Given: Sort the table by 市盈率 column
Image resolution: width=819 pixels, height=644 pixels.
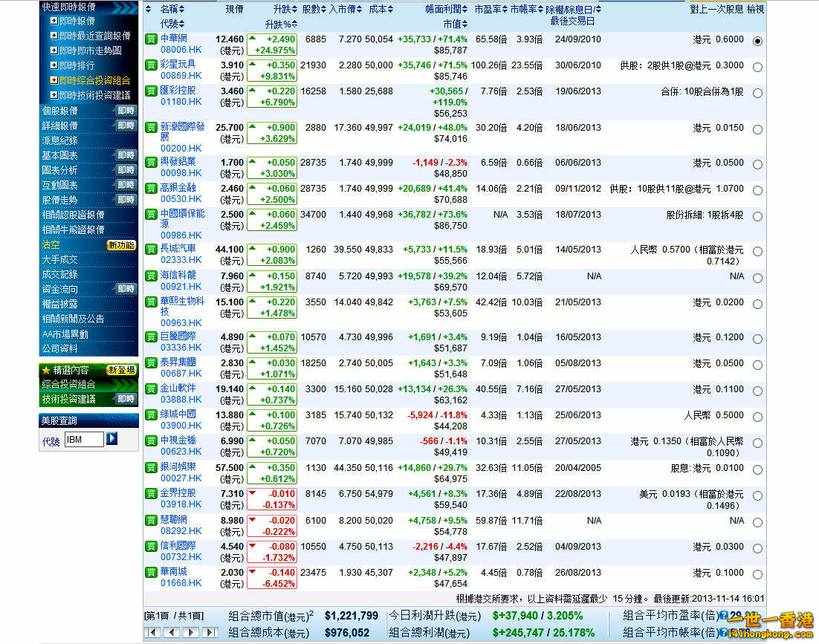Looking at the screenshot, I should pos(491,10).
